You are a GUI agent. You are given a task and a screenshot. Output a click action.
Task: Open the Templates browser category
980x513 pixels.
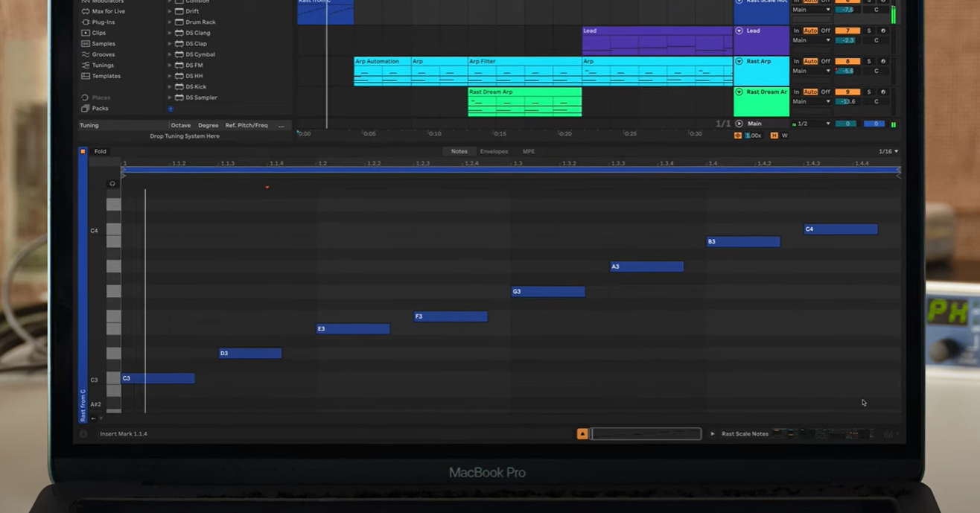(101, 76)
